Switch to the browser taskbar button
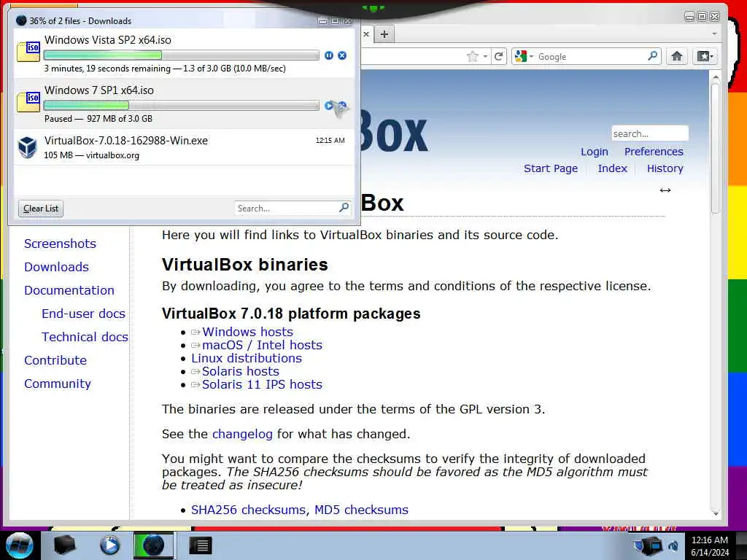The height and width of the screenshot is (560, 747). 153,545
